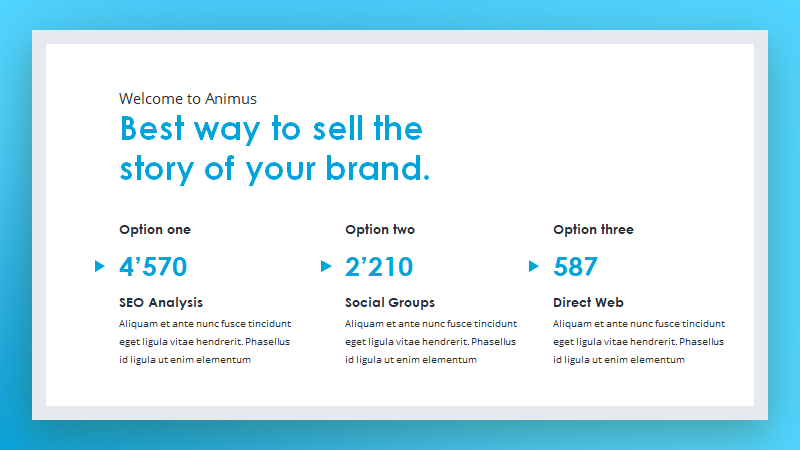Image resolution: width=800 pixels, height=450 pixels.
Task: Click the blue arrow beside 4'570
Action: [x=100, y=266]
